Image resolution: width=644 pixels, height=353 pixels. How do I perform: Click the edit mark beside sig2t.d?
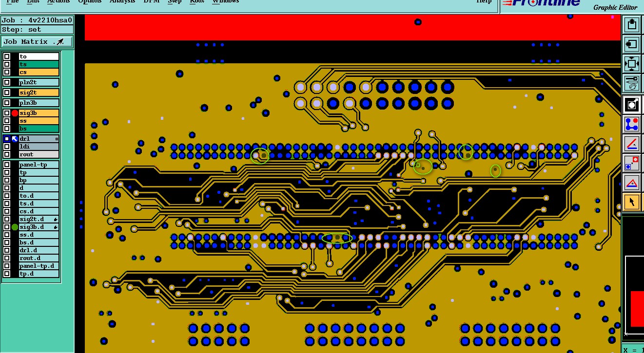click(56, 220)
